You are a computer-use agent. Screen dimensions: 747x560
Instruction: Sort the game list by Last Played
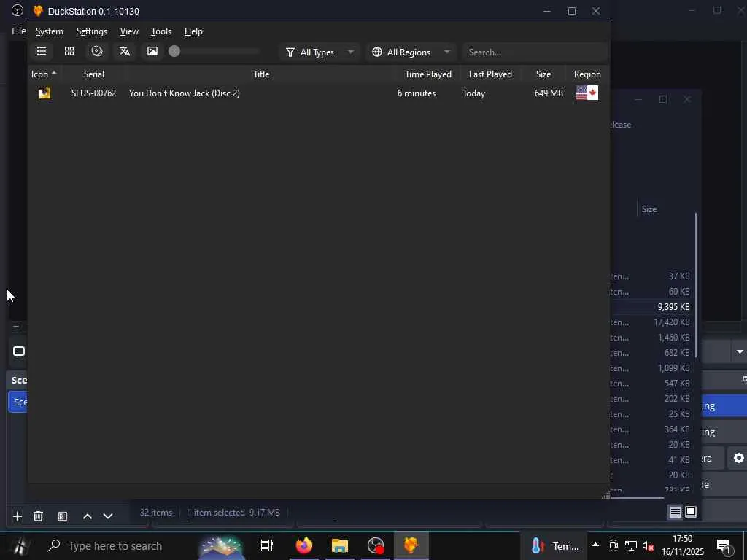pyautogui.click(x=490, y=74)
